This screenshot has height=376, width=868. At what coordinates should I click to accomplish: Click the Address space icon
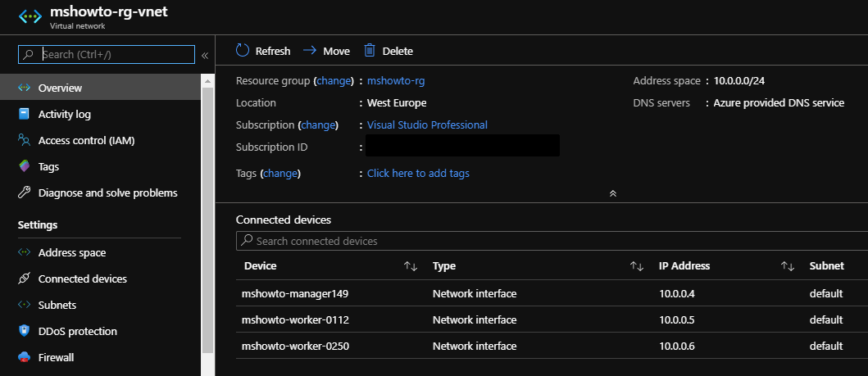(24, 252)
